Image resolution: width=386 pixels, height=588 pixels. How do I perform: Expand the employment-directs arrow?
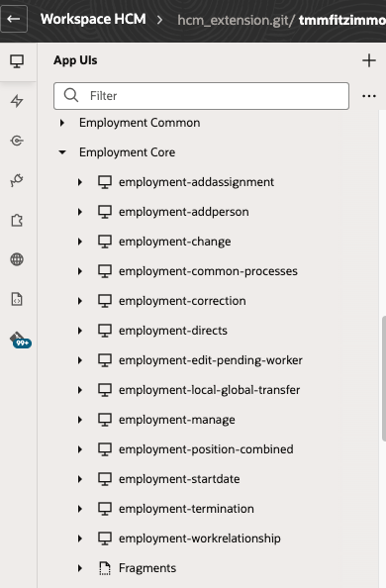point(80,331)
